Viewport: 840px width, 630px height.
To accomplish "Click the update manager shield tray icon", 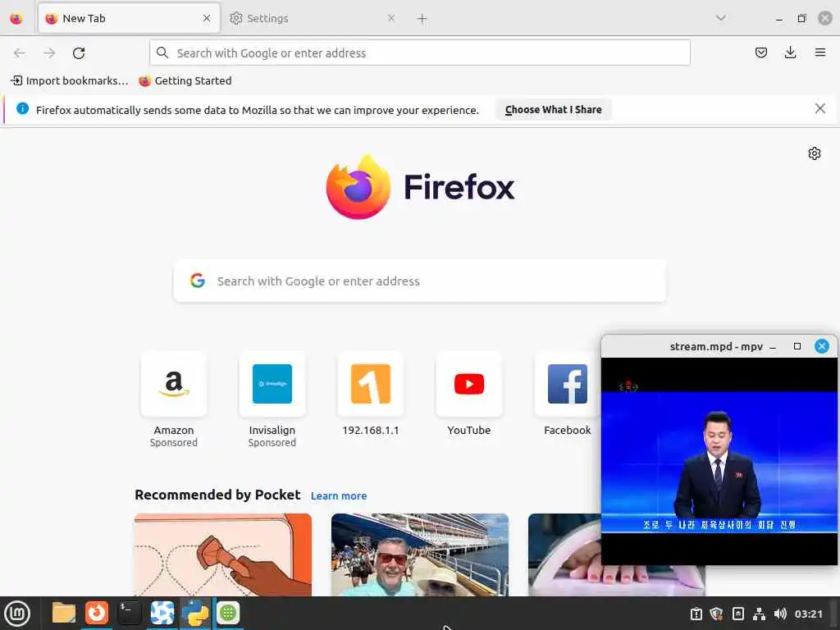I will click(717, 614).
